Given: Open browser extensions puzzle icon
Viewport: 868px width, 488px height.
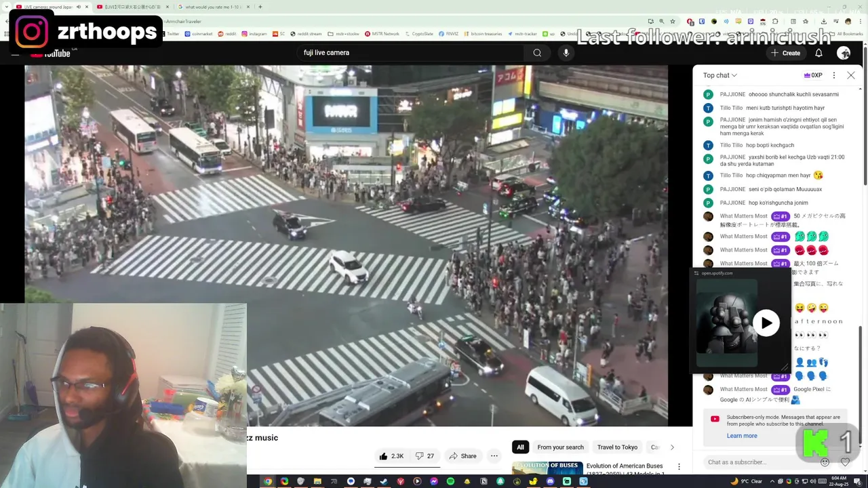Looking at the screenshot, I should [x=775, y=22].
